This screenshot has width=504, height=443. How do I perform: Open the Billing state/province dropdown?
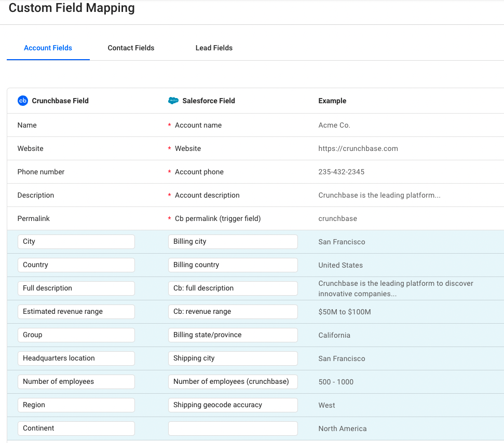[x=233, y=335]
